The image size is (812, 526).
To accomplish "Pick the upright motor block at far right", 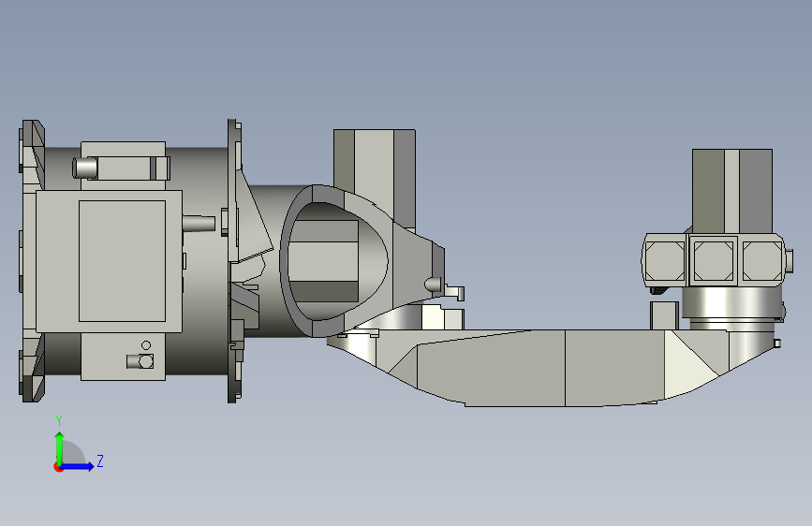I will [x=732, y=191].
